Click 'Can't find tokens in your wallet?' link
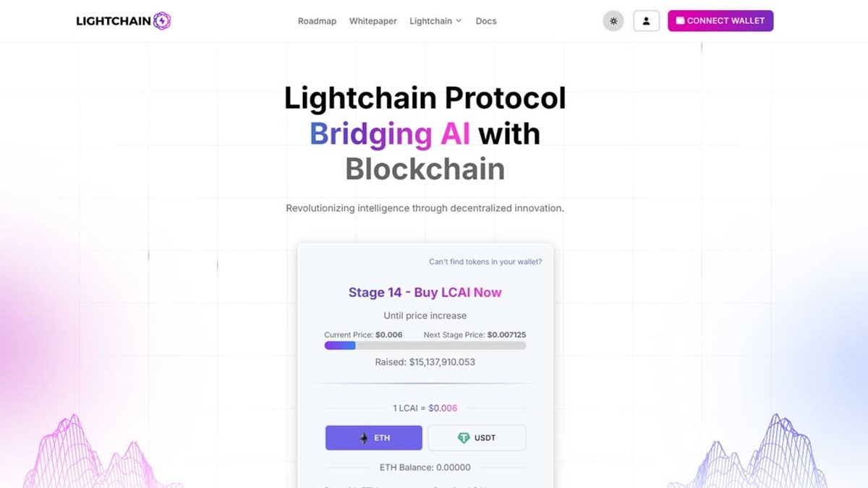The width and height of the screenshot is (868, 488). [x=485, y=262]
